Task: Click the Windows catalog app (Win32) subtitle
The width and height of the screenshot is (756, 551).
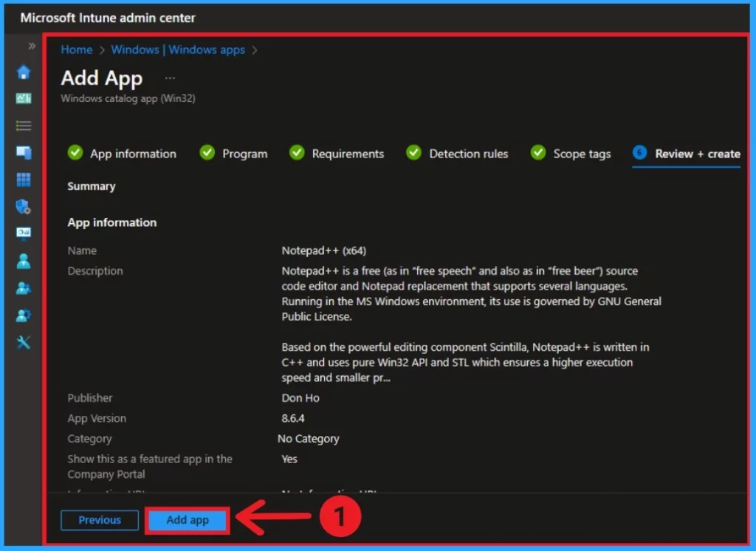Action: [x=128, y=98]
